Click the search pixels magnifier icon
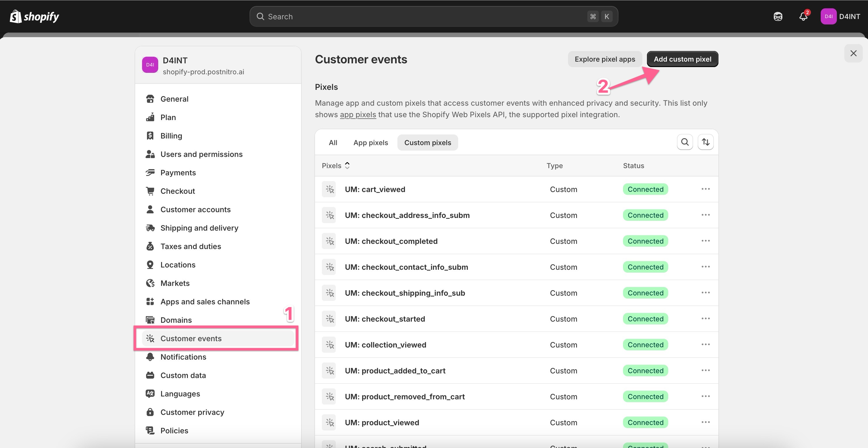The image size is (868, 448). coord(685,143)
